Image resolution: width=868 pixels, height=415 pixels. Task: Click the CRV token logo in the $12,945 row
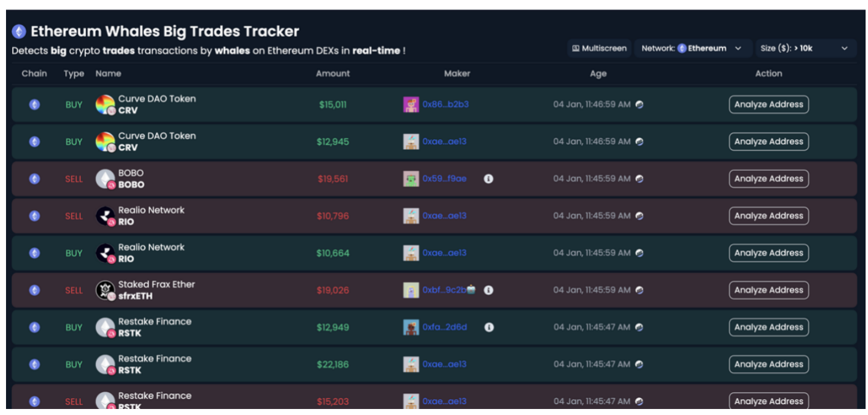(x=105, y=142)
